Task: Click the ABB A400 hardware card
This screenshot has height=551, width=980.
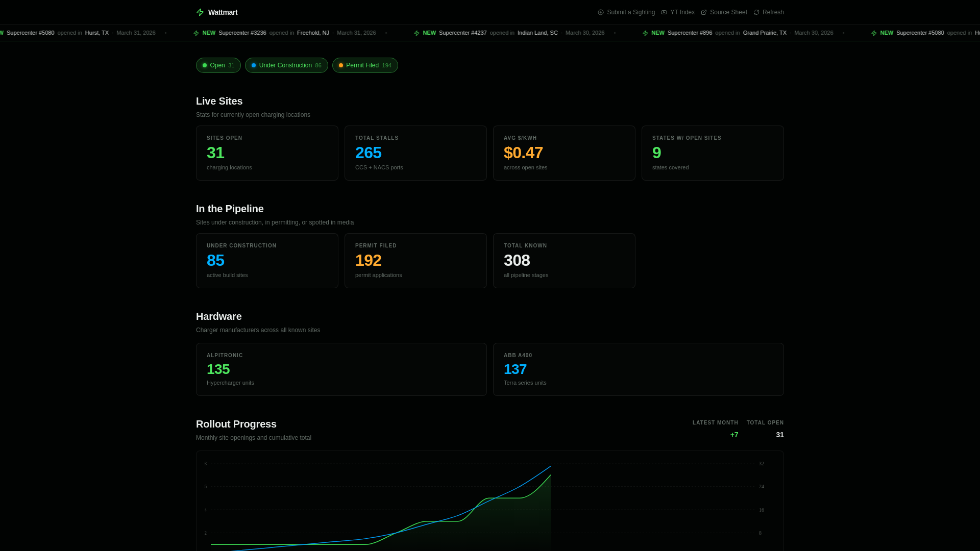Action: (x=638, y=369)
